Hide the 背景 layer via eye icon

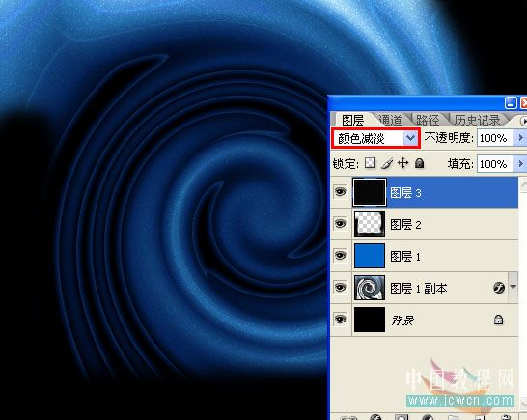pyautogui.click(x=340, y=319)
